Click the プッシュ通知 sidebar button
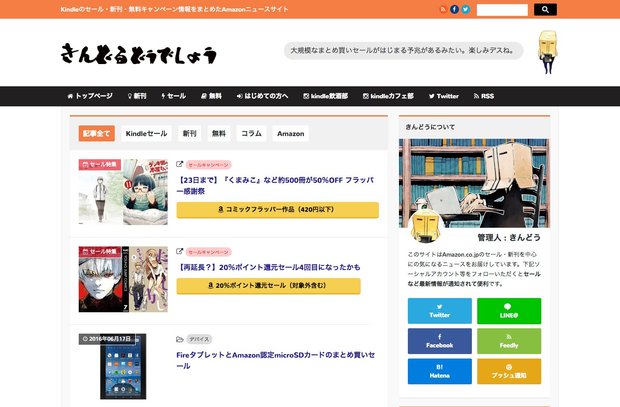The height and width of the screenshot is (407, 620). tap(509, 371)
